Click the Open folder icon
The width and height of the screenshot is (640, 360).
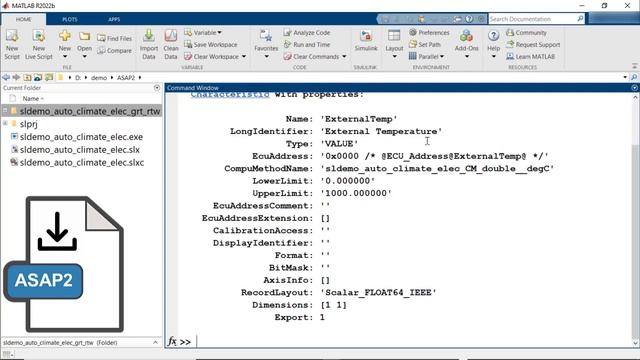(x=84, y=37)
